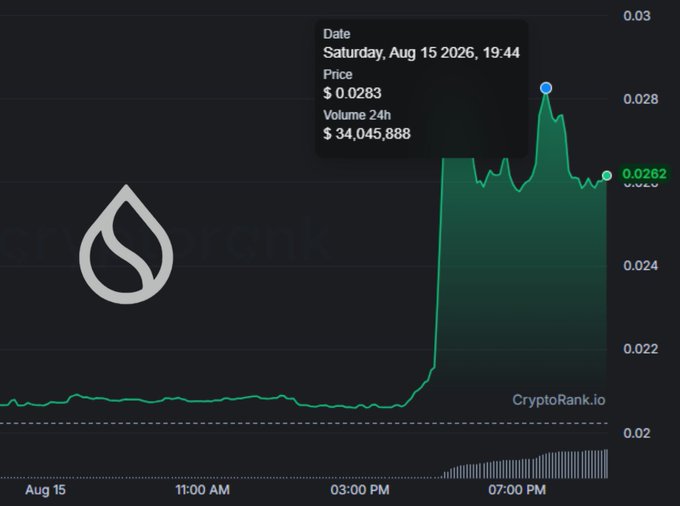The image size is (680, 506).
Task: Click the white droplet logo
Action: point(126,244)
